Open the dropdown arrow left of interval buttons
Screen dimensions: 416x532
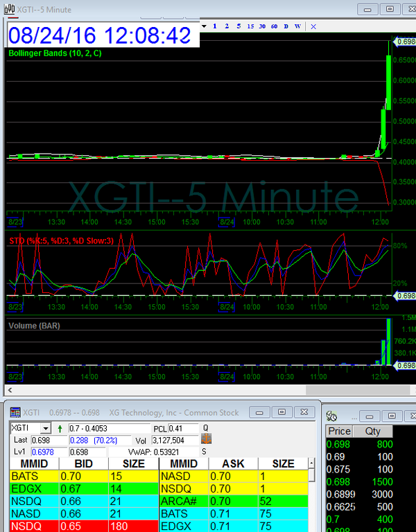point(204,26)
